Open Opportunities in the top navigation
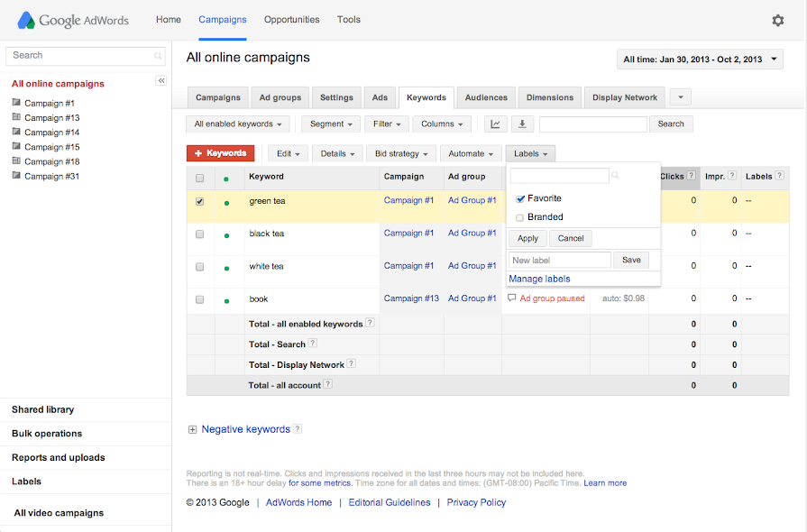The image size is (807, 532). point(291,20)
